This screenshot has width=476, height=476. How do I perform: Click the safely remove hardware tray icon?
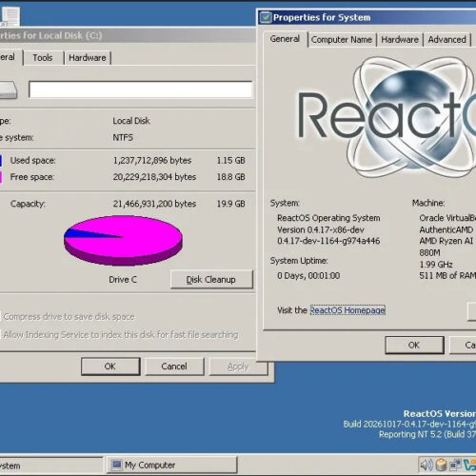click(x=441, y=466)
